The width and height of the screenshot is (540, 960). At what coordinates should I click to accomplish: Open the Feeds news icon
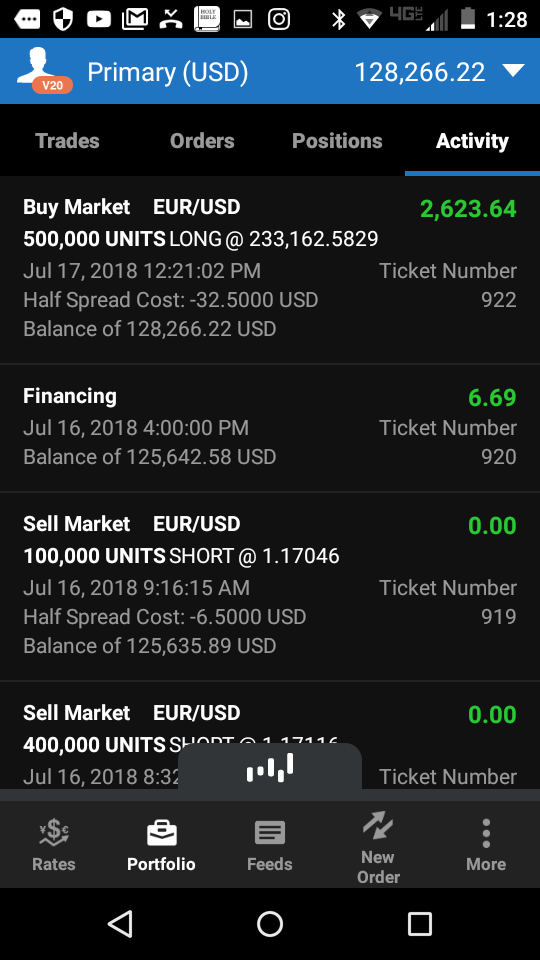tap(269, 833)
